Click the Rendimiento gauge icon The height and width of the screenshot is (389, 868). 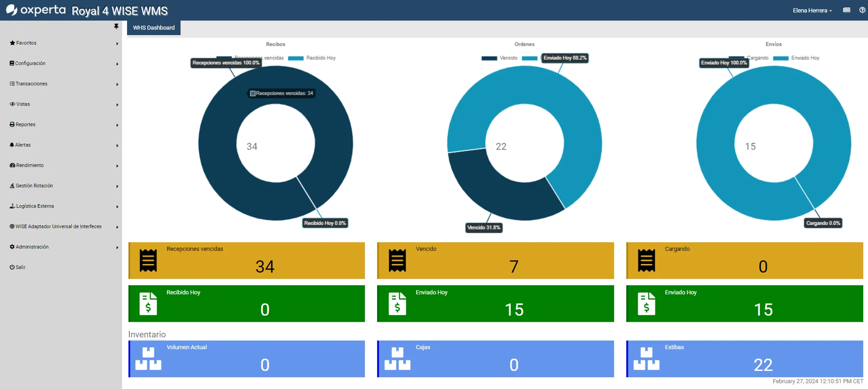[12, 165]
